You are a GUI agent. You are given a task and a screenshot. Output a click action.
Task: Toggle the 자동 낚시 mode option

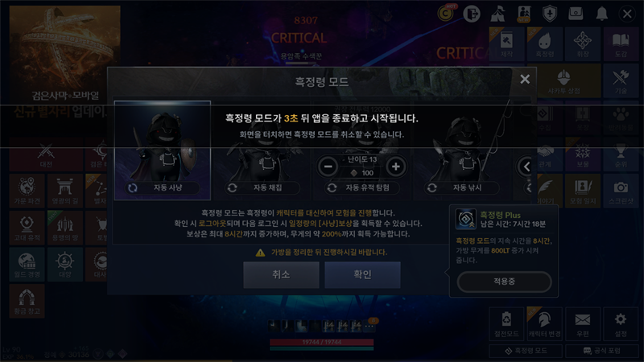[x=461, y=187]
